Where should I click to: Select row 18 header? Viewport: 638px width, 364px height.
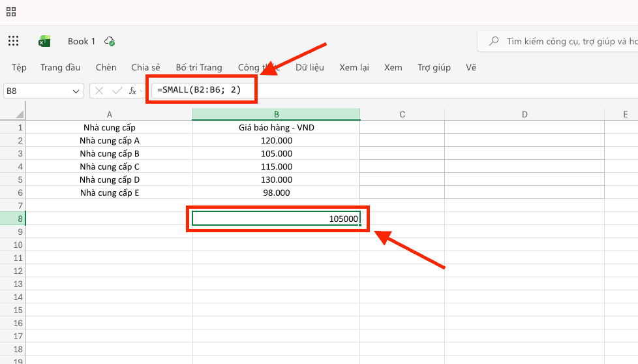coord(13,349)
